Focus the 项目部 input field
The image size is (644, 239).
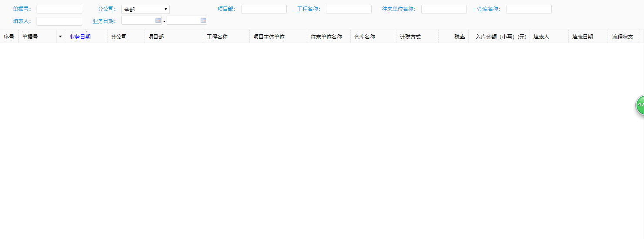pyautogui.click(x=264, y=9)
